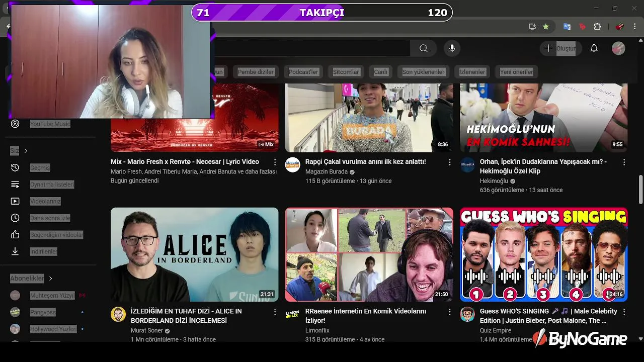Select the Sitcom'lar filter chip

(x=346, y=72)
